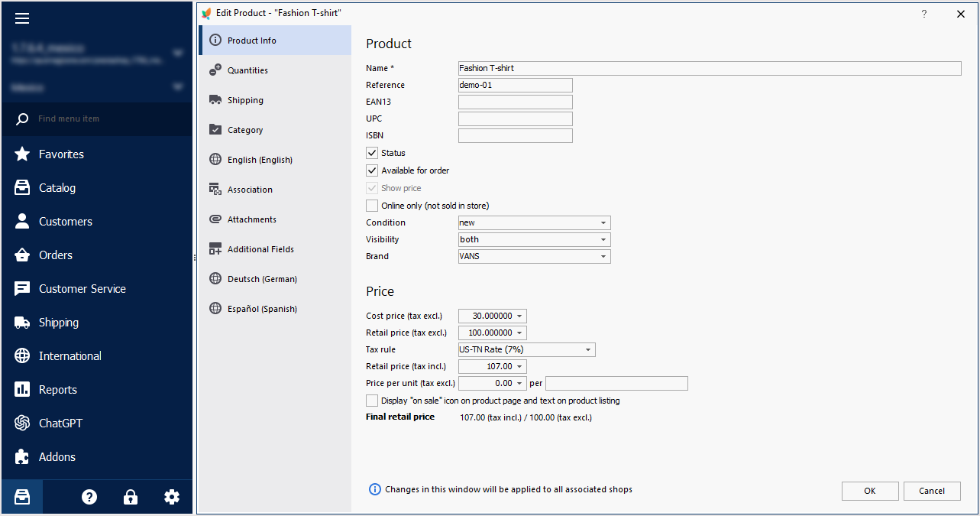Click the Reports chart icon

tap(22, 389)
